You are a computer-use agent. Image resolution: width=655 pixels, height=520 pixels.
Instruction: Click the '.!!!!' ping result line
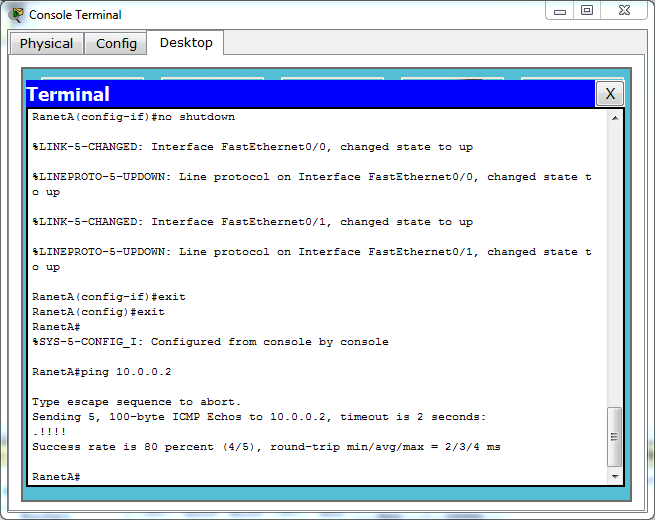click(x=49, y=432)
